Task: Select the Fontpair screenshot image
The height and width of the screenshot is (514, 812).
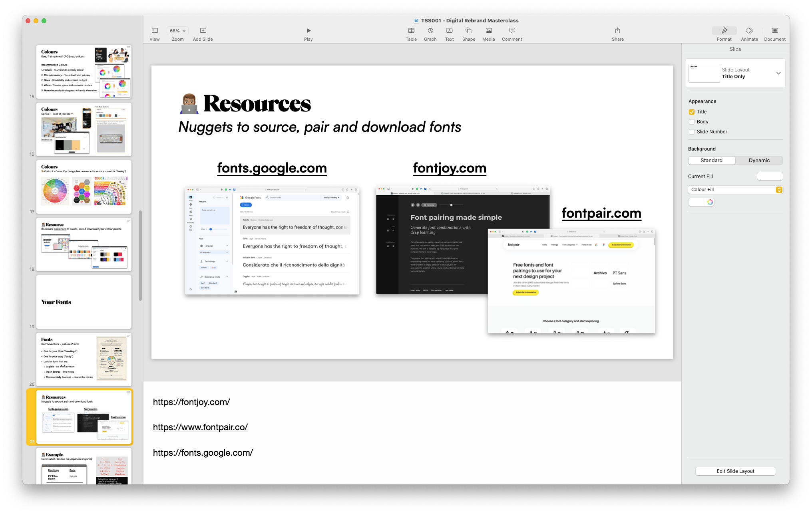Action: coord(571,281)
